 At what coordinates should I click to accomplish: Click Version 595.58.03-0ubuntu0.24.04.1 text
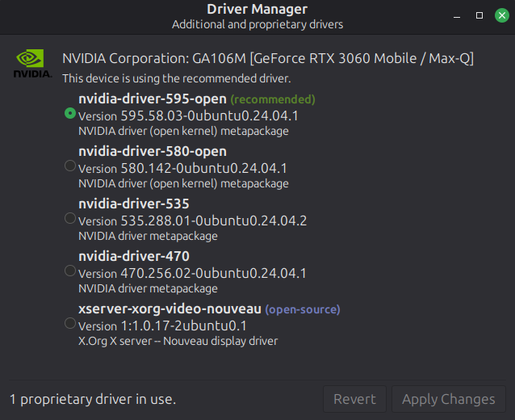click(x=188, y=115)
